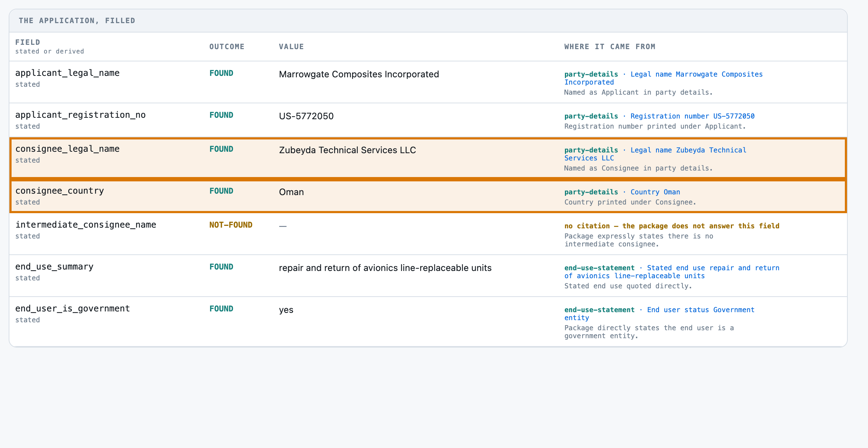Click the highlighted consignee_legal_name row
Screen dimensions: 868x448
(428, 158)
